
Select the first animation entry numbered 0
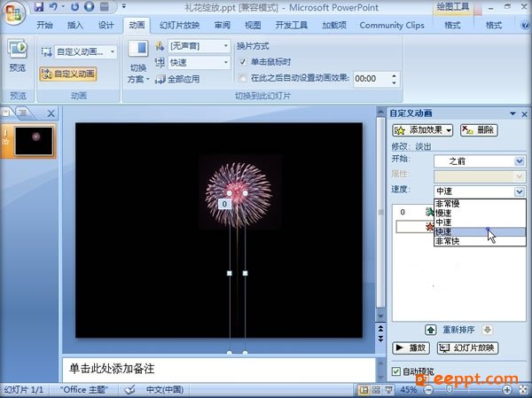(x=414, y=212)
